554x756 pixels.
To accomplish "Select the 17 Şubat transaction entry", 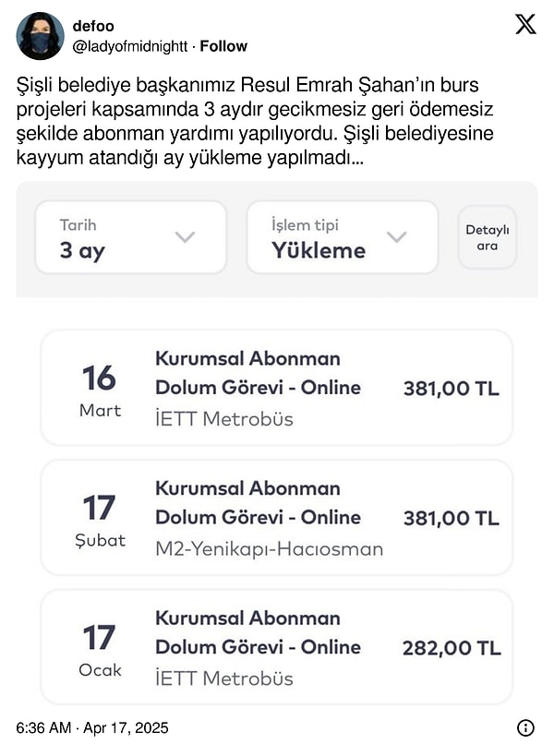I will click(276, 518).
